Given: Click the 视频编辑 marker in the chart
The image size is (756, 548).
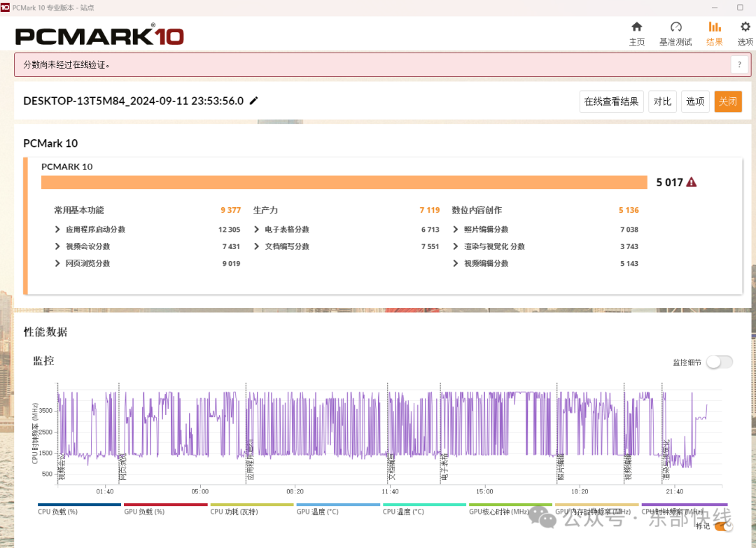Looking at the screenshot, I should (x=628, y=467).
